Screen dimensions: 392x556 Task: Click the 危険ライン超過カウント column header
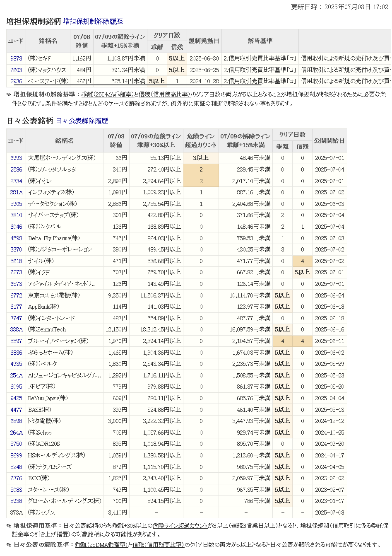coord(201,141)
